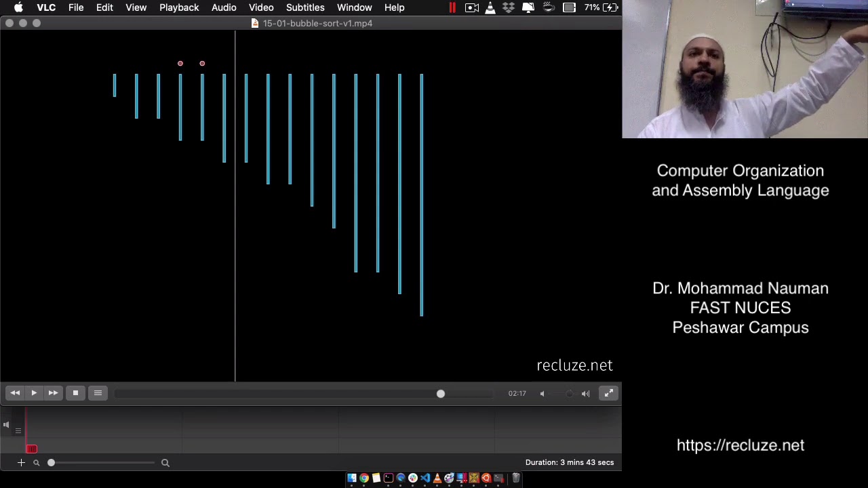Click the 15-01-bubble-sort-v1.mp4 window title

pyautogui.click(x=317, y=23)
